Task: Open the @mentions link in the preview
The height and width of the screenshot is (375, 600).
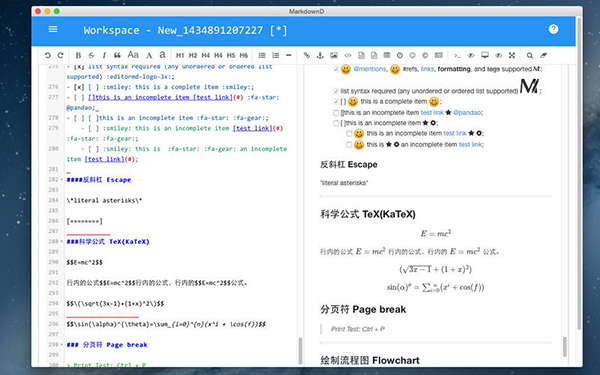Action: (370, 69)
